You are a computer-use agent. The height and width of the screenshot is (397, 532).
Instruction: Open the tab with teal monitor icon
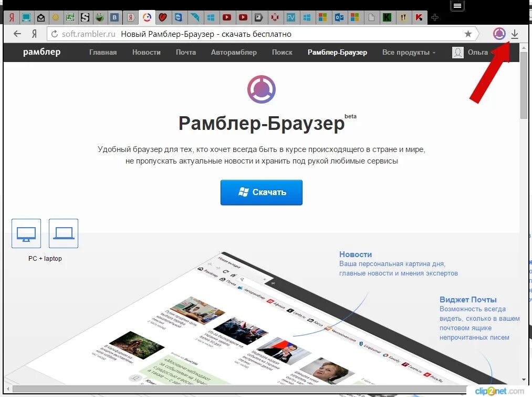26,17
